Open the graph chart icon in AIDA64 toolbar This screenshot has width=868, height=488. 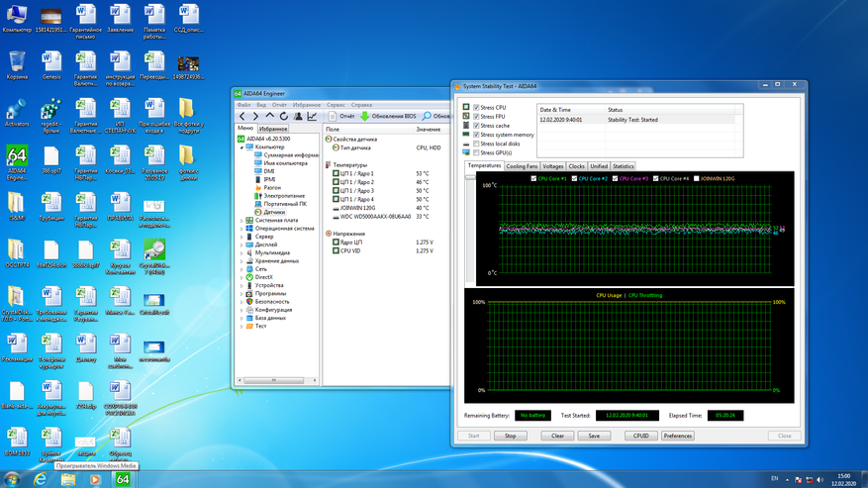tap(312, 117)
